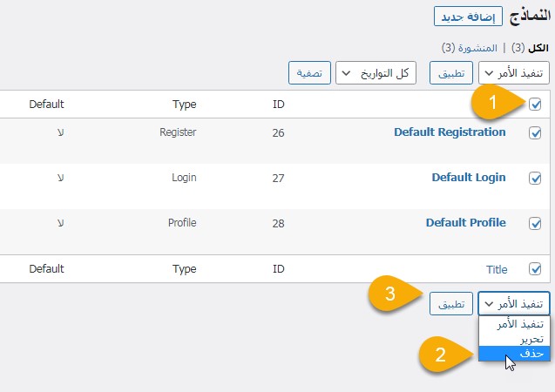Expand the 'كل التواريخ' dates dropdown
Image resolution: width=555 pixels, height=392 pixels.
coord(376,73)
